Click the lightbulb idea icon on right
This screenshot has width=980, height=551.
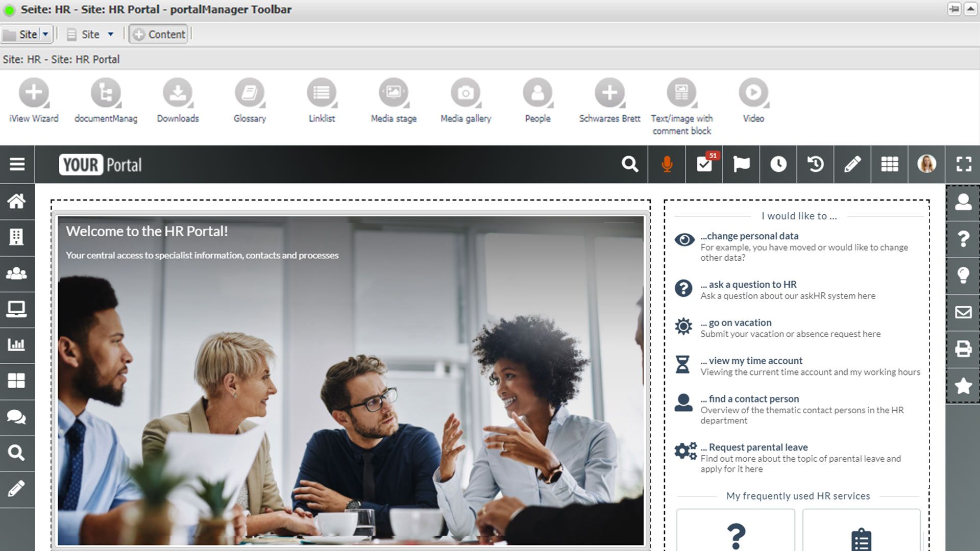(x=963, y=275)
